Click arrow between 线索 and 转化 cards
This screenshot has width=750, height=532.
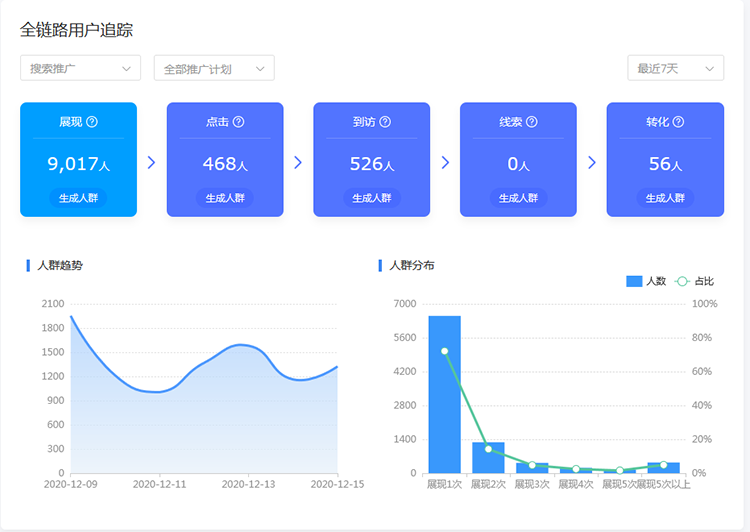pos(591,162)
